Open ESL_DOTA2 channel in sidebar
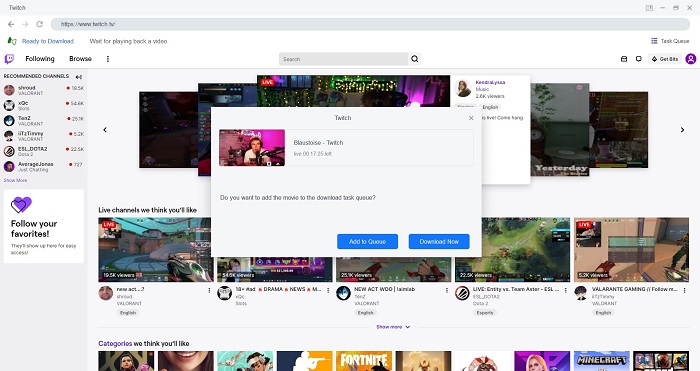The image size is (700, 371). coord(44,151)
